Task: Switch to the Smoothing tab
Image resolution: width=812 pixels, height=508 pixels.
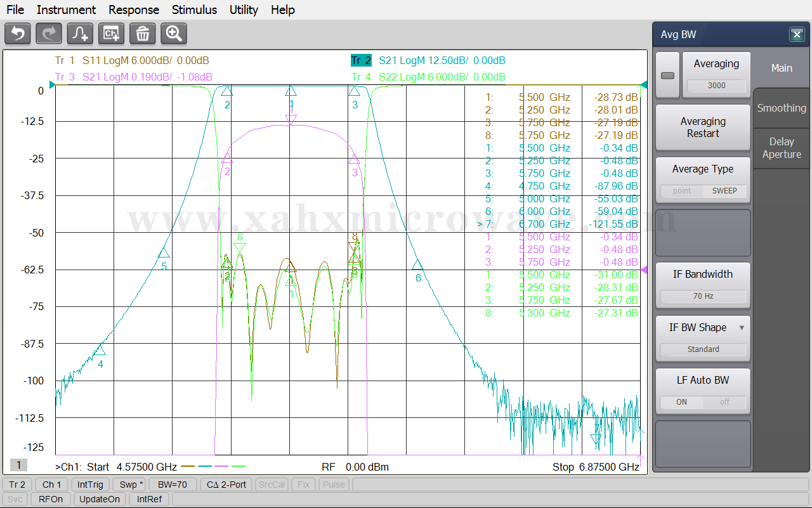Action: (782, 108)
